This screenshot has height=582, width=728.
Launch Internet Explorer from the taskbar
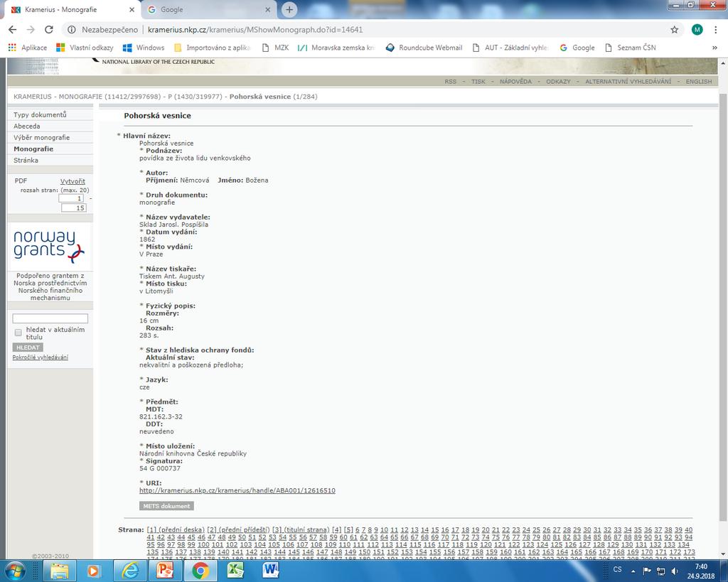tap(129, 571)
